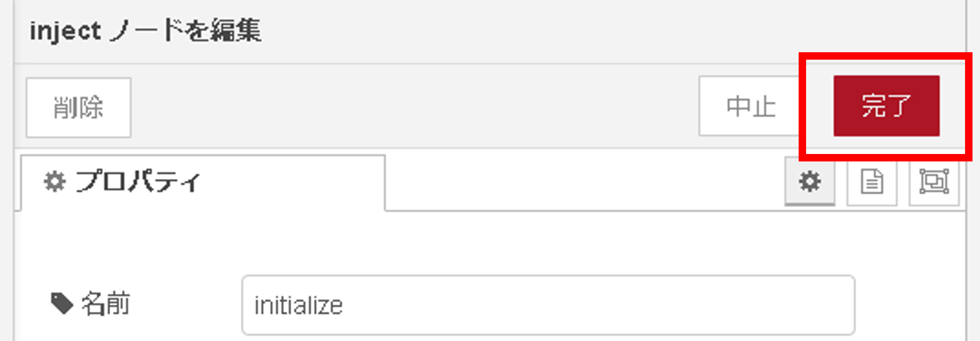Select the appearance tab frame icon
The height and width of the screenshot is (341, 980).
tap(934, 182)
